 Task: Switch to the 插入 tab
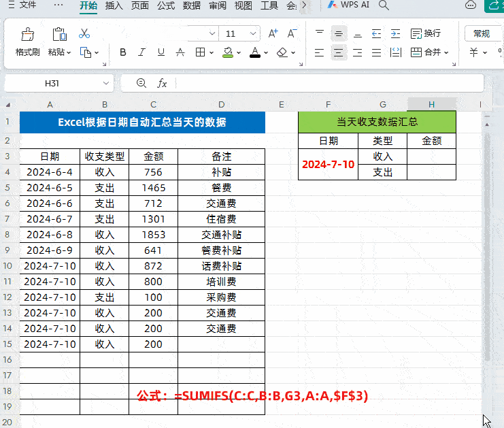click(x=114, y=5)
